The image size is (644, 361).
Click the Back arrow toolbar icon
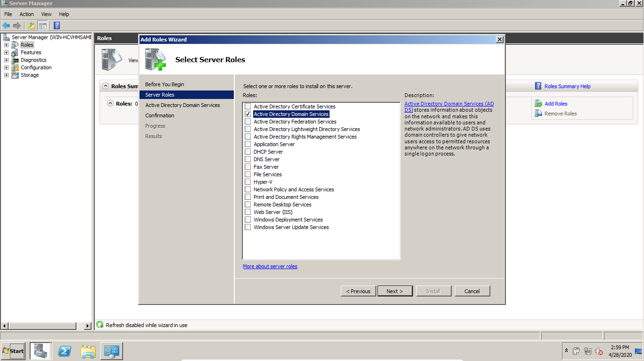tap(6, 25)
